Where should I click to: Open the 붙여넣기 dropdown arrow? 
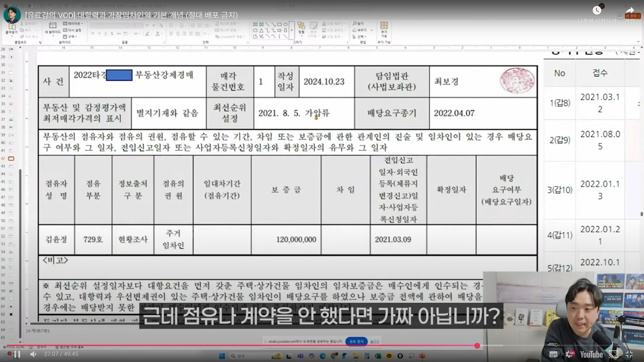pos(12,36)
